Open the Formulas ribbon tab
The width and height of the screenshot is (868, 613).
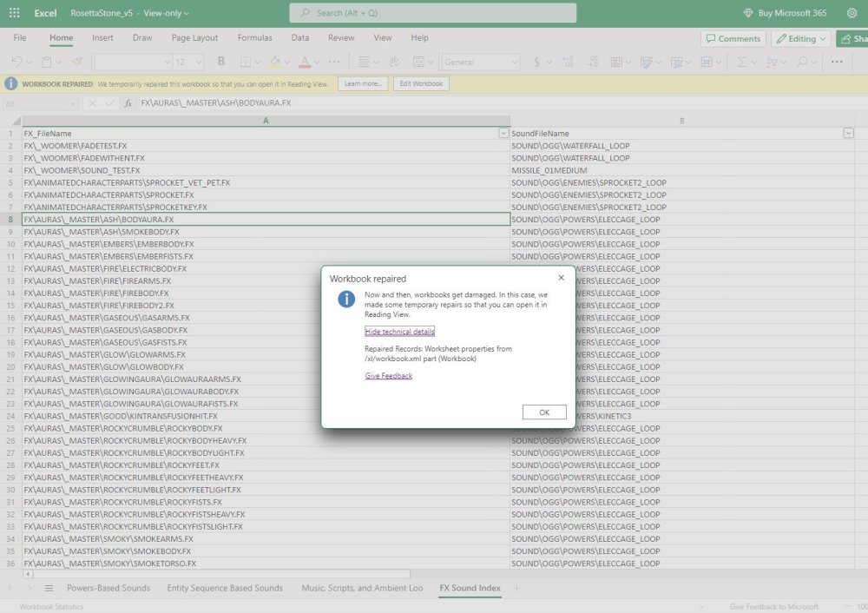coord(254,38)
